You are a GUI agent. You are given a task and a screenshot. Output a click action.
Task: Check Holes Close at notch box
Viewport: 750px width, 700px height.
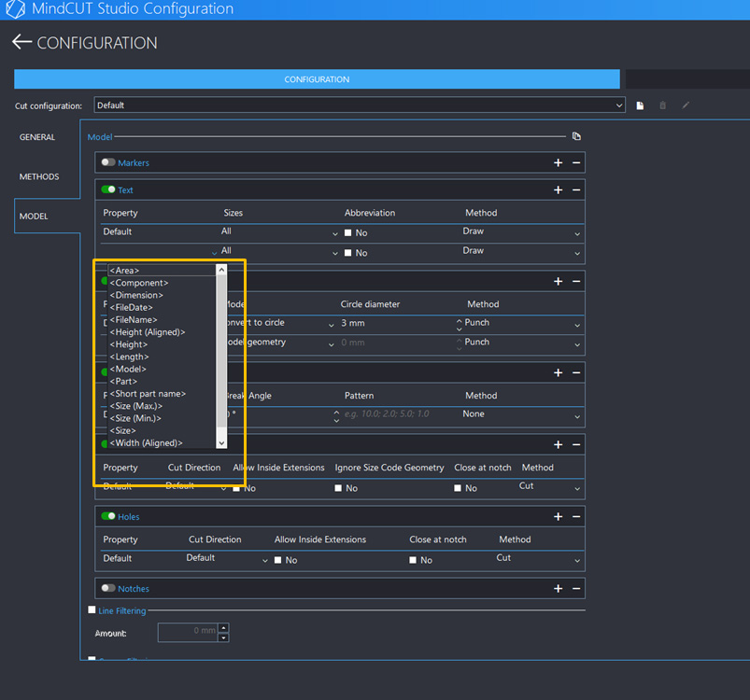tap(412, 560)
